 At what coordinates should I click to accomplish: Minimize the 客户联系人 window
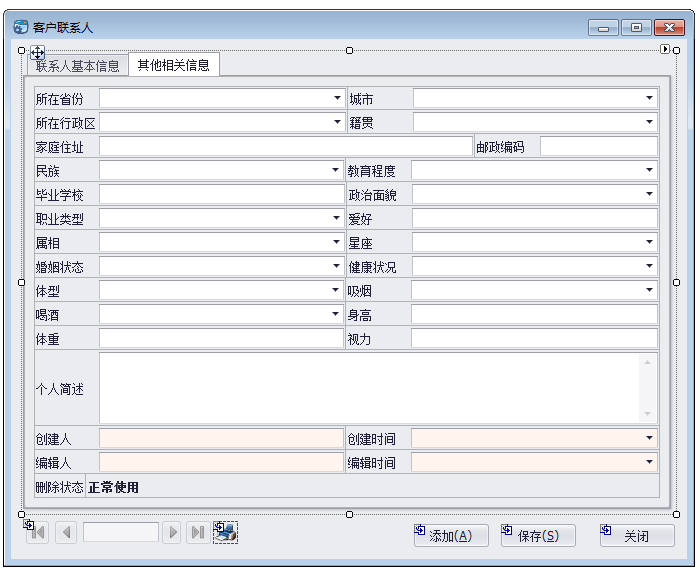point(603,28)
